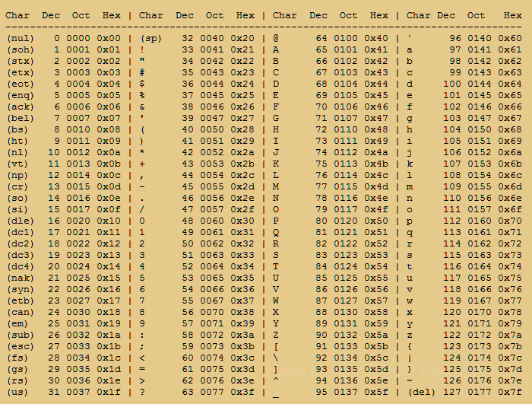Image resolution: width=532 pixels, height=404 pixels.
Task: Click the hex value 0x20
Action: tap(242, 38)
